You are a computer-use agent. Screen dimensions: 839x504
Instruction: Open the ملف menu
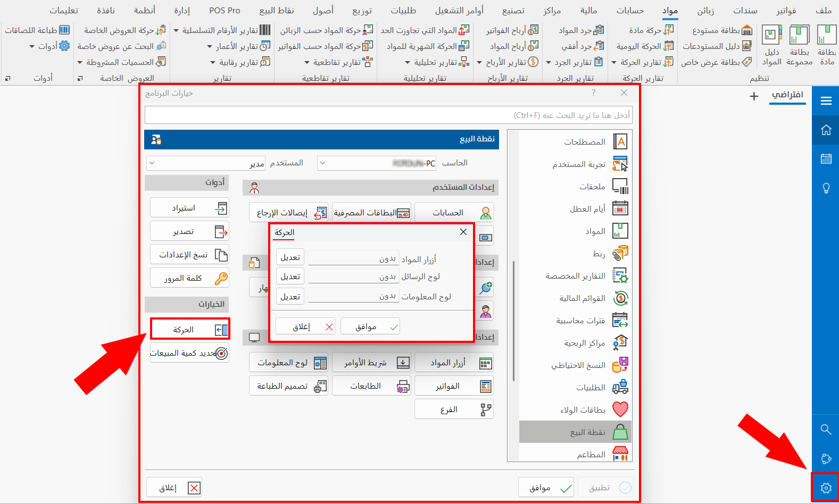pyautogui.click(x=824, y=10)
